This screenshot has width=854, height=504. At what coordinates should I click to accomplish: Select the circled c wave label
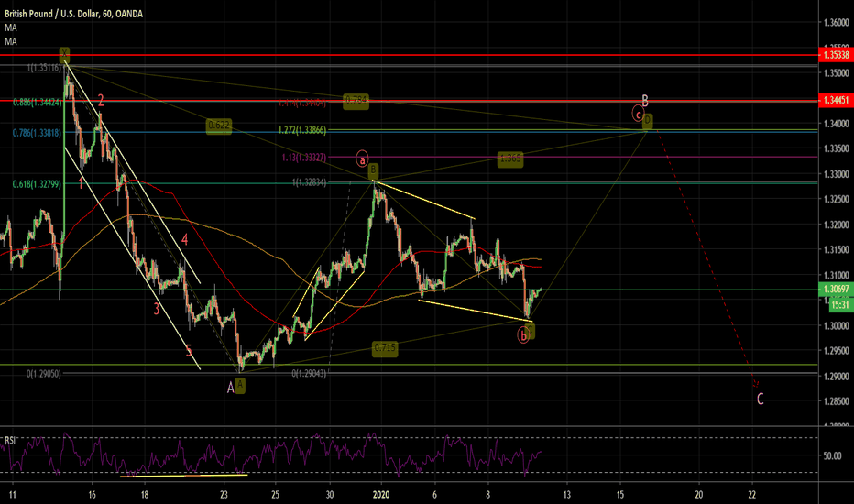(x=638, y=114)
